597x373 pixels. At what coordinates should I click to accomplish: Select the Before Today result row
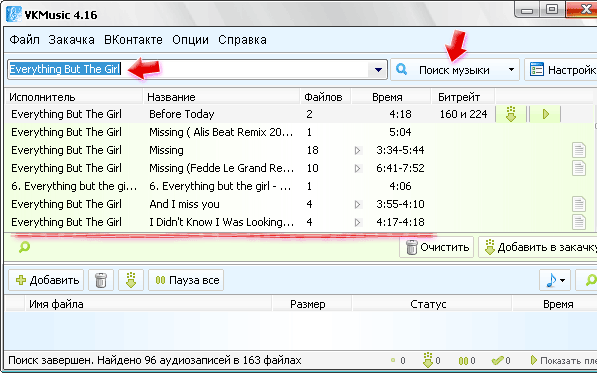300,114
